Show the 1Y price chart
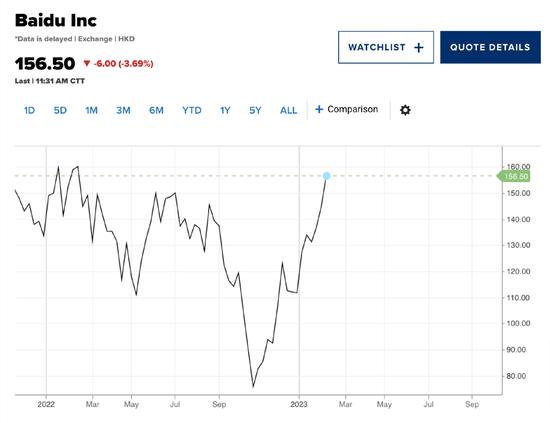The height and width of the screenshot is (423, 550). pyautogui.click(x=225, y=110)
